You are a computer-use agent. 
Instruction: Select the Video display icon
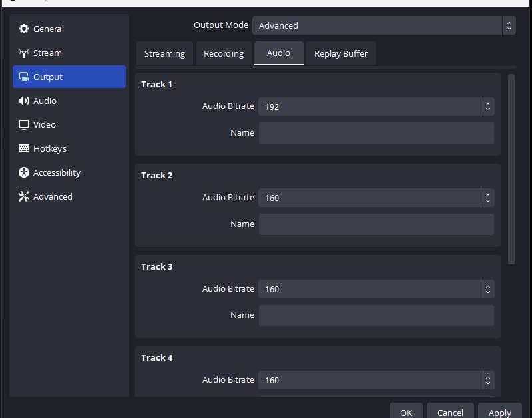24,124
